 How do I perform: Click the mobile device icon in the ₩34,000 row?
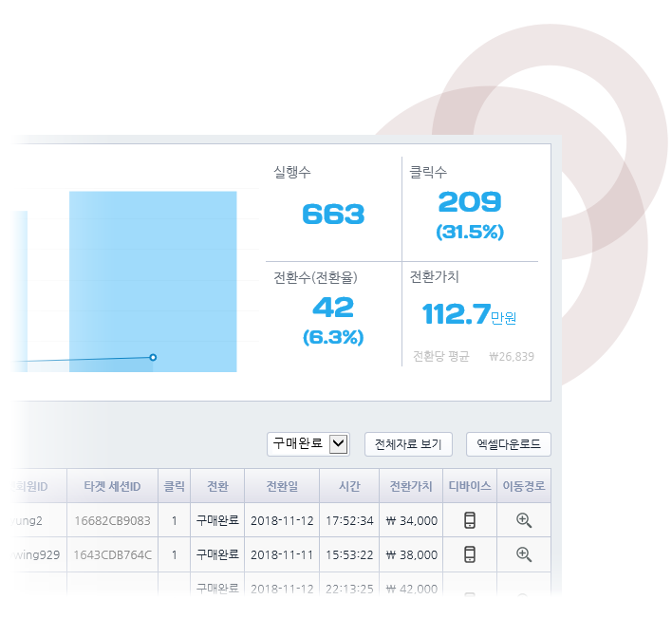(469, 520)
